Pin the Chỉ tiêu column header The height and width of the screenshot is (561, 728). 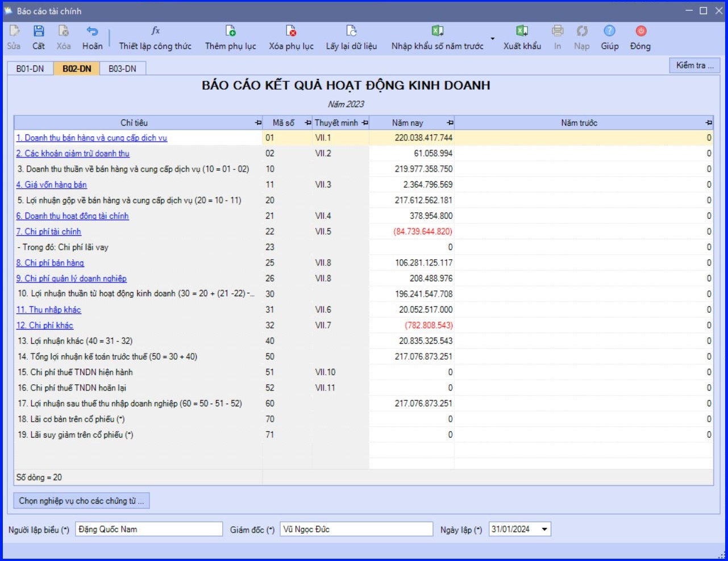pyautogui.click(x=259, y=123)
